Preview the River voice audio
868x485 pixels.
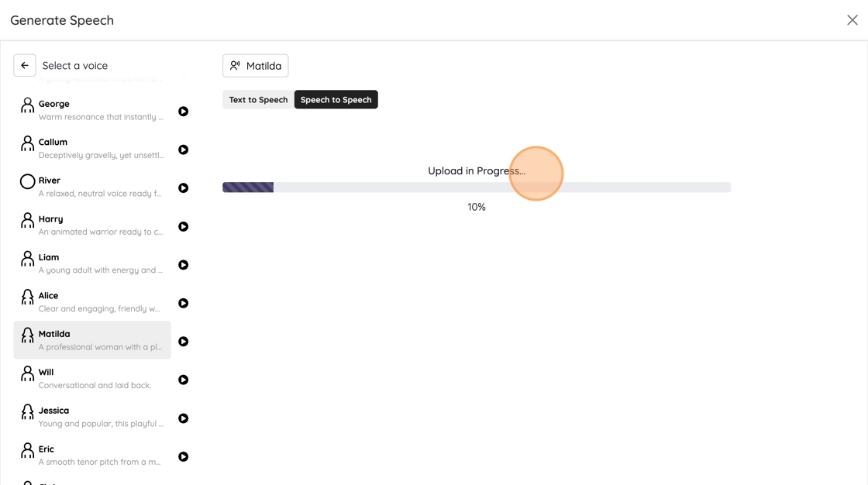coord(184,188)
